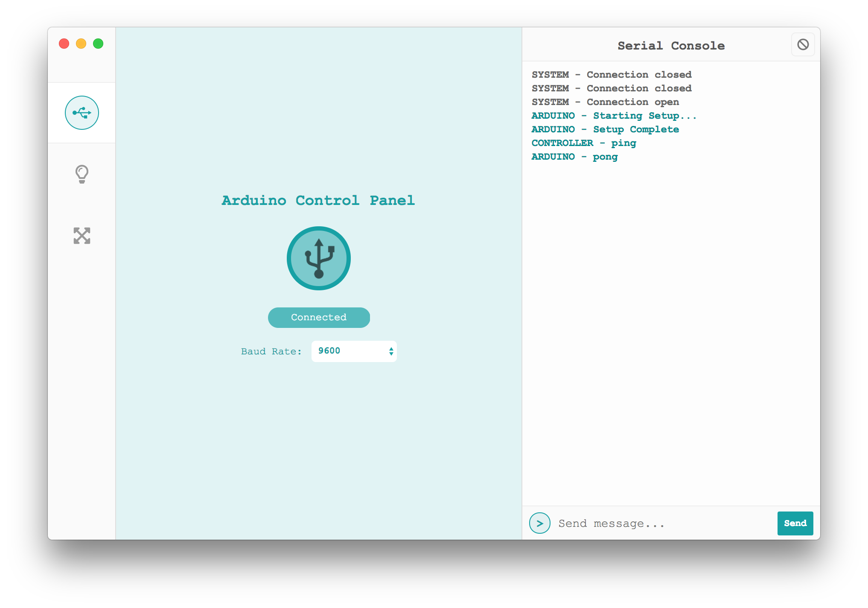
Task: Click the Serial Console header title
Action: point(671,45)
